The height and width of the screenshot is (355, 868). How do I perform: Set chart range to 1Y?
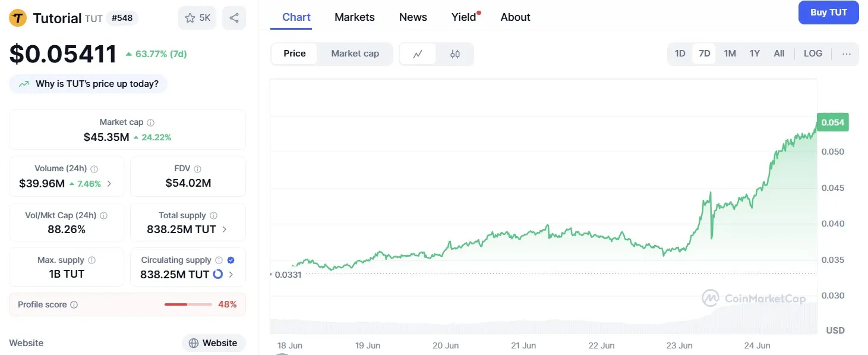click(x=755, y=54)
